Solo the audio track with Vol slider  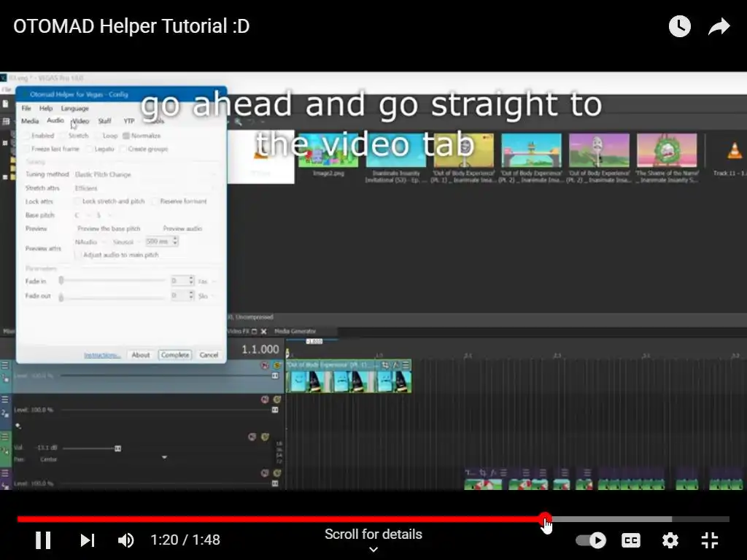265,437
